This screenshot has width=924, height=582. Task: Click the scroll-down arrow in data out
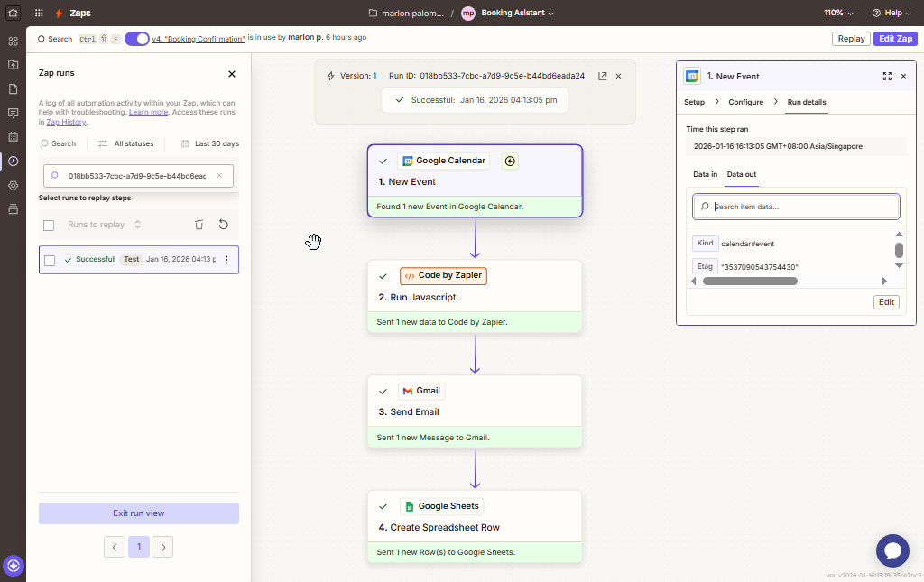tap(899, 265)
